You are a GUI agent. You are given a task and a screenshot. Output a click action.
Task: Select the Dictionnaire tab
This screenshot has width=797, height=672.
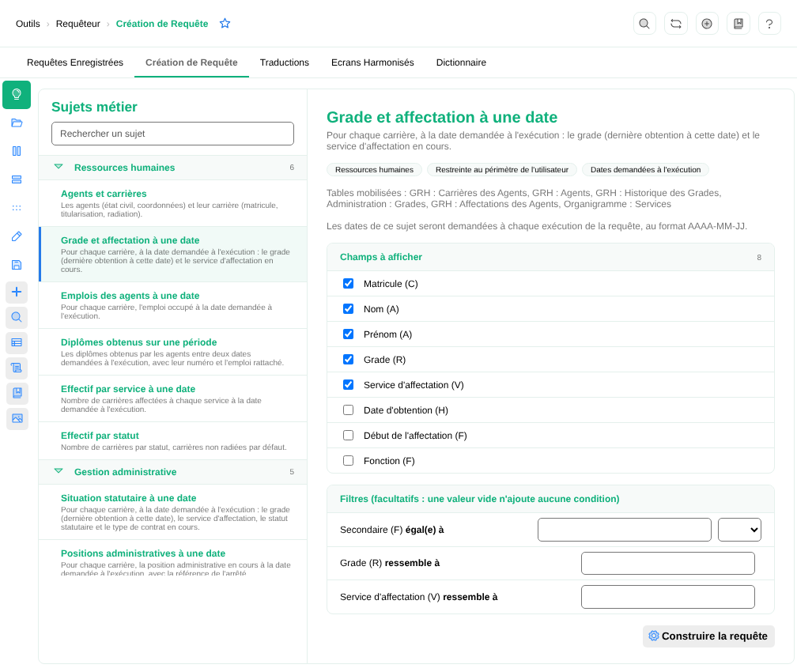(461, 62)
